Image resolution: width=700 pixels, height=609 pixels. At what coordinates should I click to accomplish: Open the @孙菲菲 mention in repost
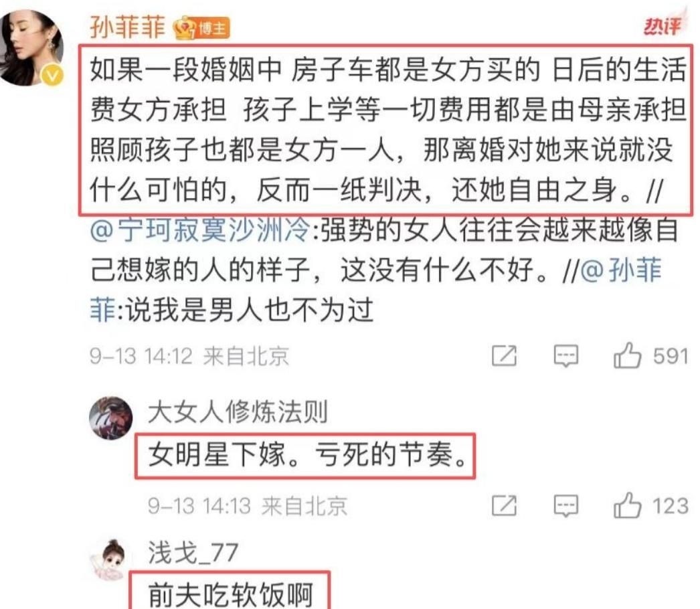621,271
